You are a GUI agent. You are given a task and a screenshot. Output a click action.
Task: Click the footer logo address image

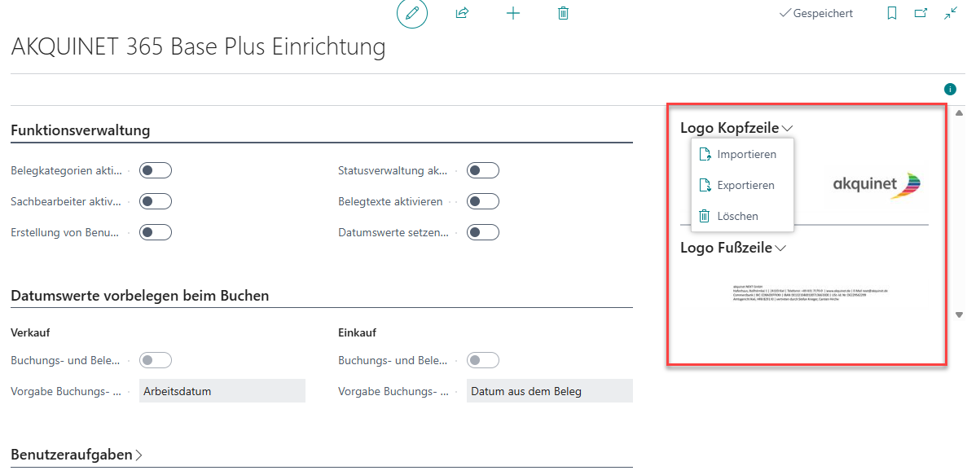click(811, 294)
